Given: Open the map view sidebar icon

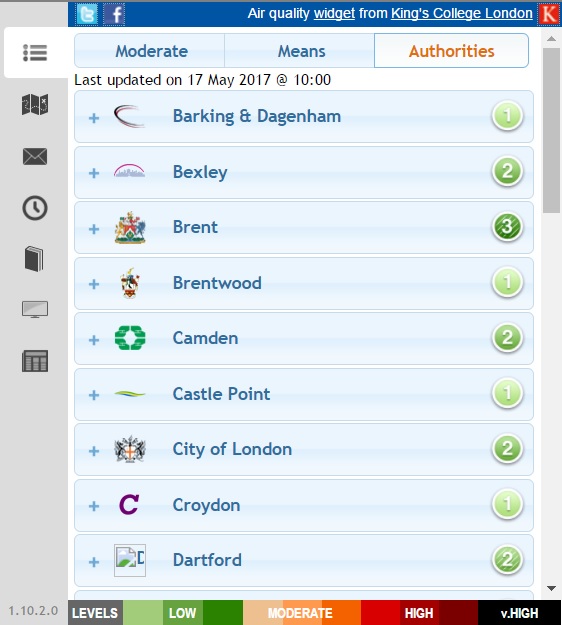Looking at the screenshot, I should (x=35, y=104).
